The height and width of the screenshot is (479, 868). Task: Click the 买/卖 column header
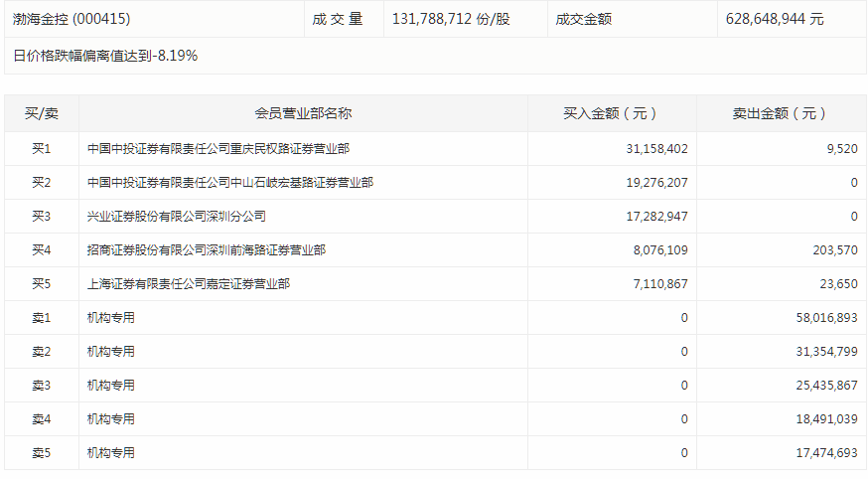(41, 113)
